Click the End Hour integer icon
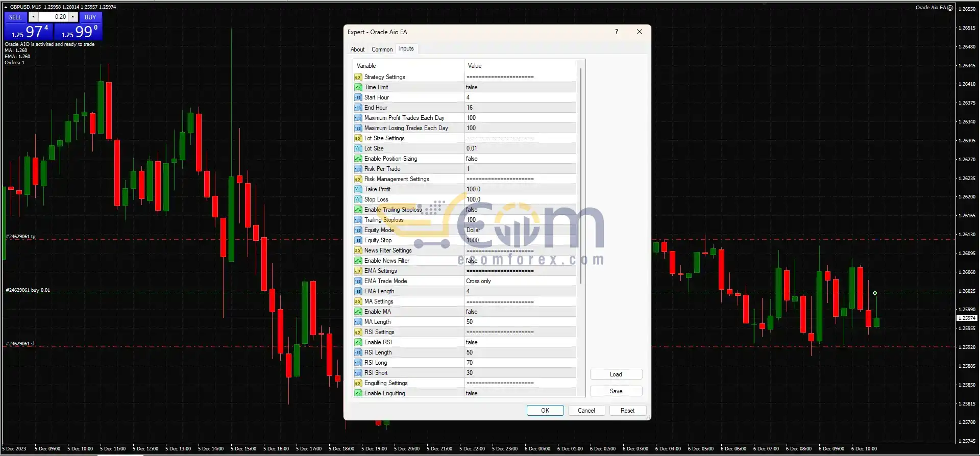The height and width of the screenshot is (456, 980). 358,108
